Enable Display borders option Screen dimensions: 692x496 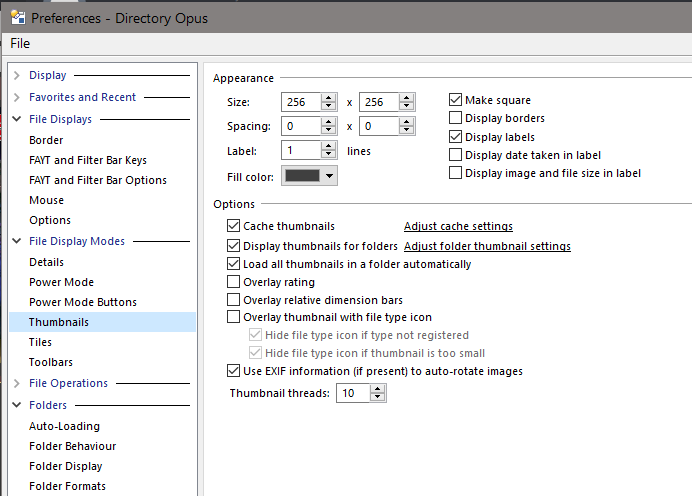(x=456, y=118)
